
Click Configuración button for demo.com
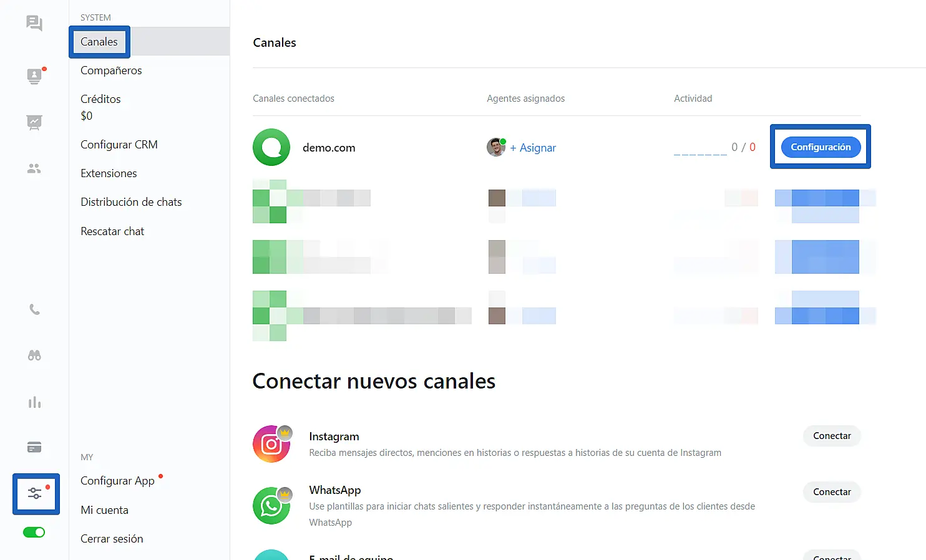[x=821, y=147]
